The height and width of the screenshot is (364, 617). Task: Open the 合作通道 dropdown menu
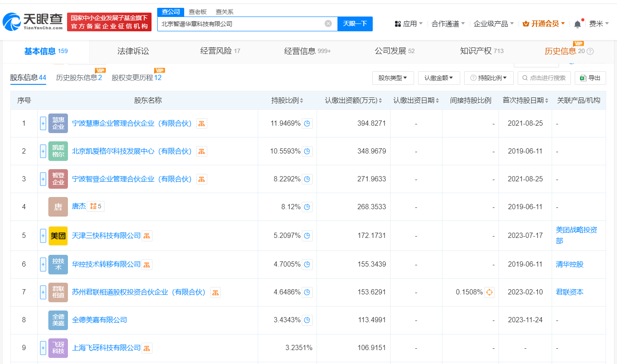coord(448,24)
